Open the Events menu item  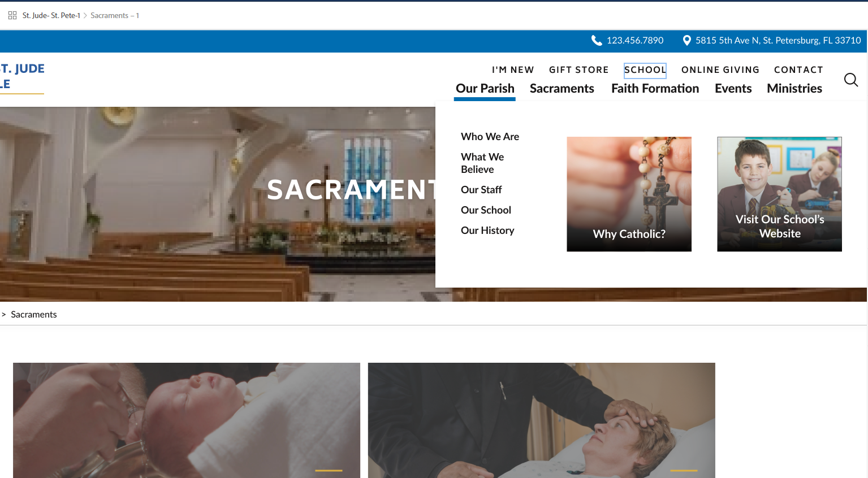(x=733, y=88)
